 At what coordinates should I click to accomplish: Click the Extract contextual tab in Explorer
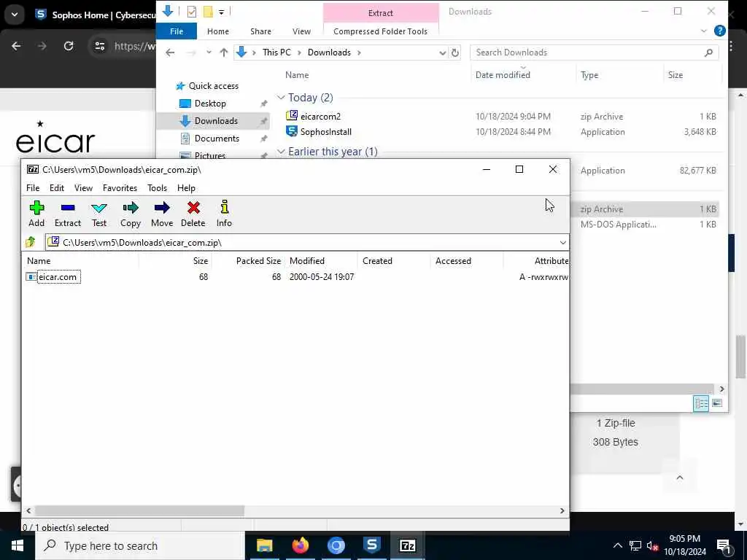point(380,13)
